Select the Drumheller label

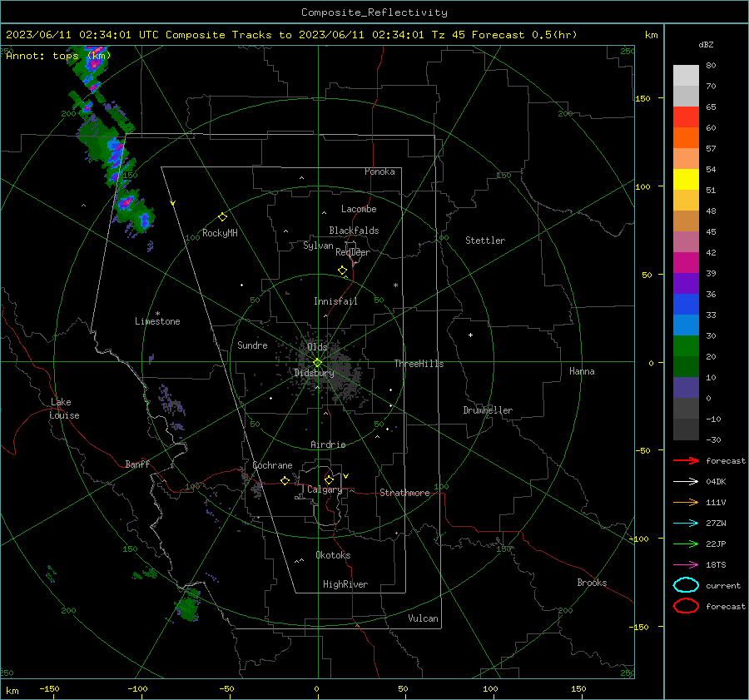[488, 410]
